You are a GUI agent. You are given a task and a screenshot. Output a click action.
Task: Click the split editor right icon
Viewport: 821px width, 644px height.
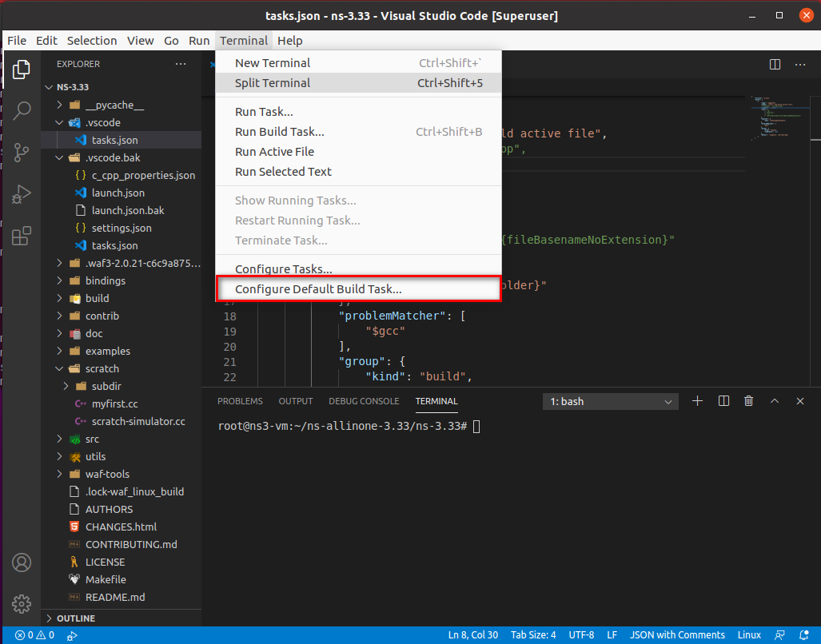(x=775, y=65)
